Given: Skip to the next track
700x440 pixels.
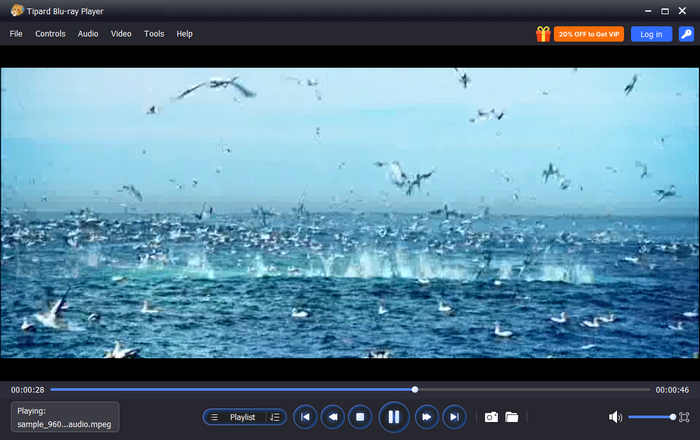Looking at the screenshot, I should [454, 417].
